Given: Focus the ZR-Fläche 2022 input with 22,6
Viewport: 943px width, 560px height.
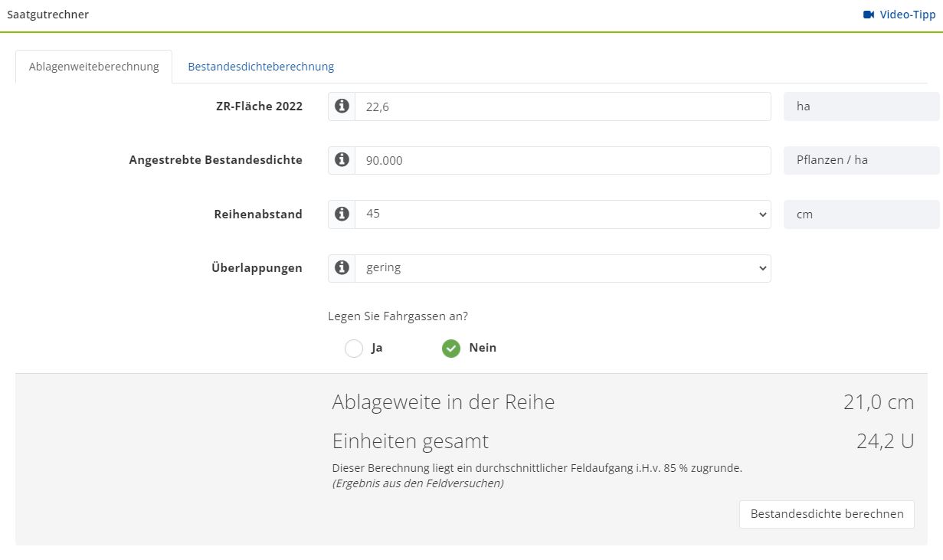Looking at the screenshot, I should 562,106.
